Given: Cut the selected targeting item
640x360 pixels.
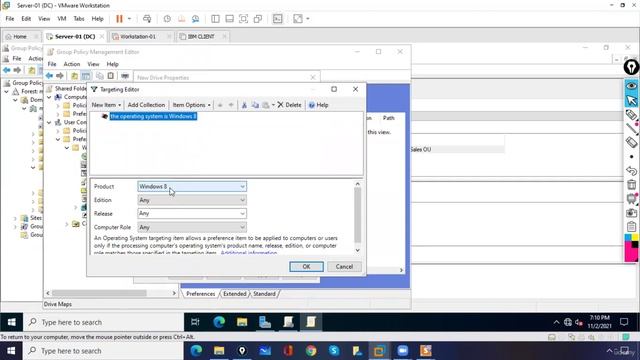Looking at the screenshot, I should (244, 105).
